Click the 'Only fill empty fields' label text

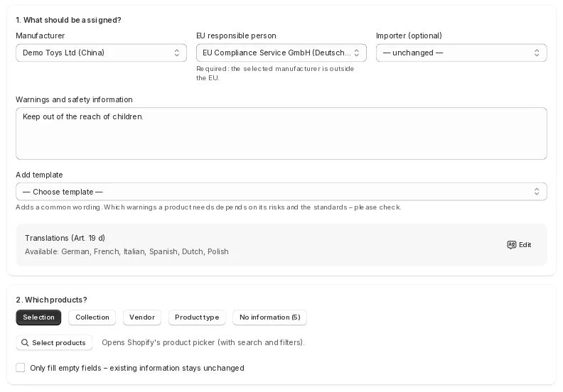137,368
